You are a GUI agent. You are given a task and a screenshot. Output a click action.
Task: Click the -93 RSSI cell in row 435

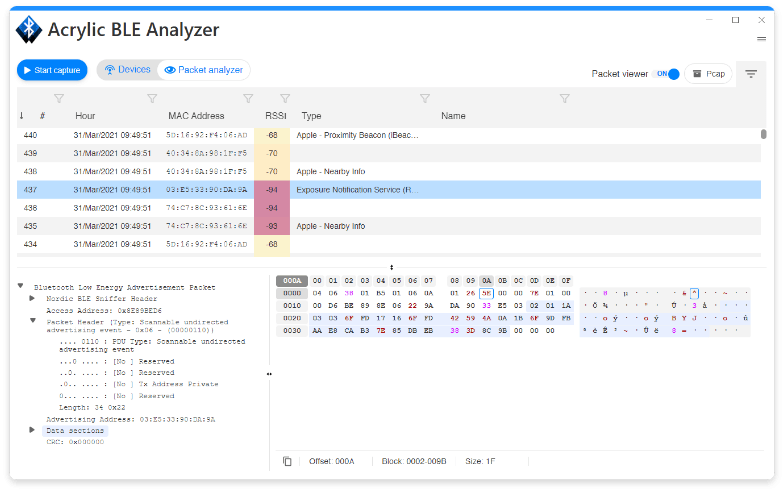click(x=272, y=226)
